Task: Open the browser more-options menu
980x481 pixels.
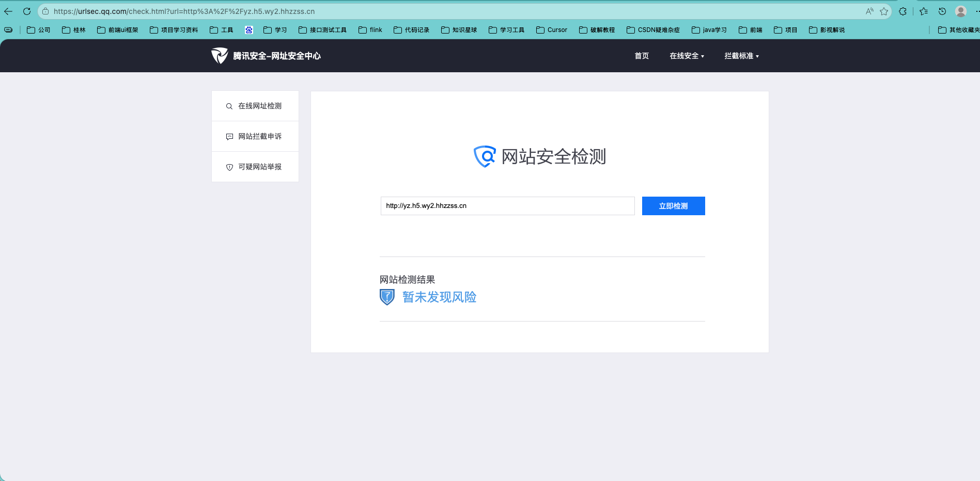Action: pyautogui.click(x=977, y=11)
